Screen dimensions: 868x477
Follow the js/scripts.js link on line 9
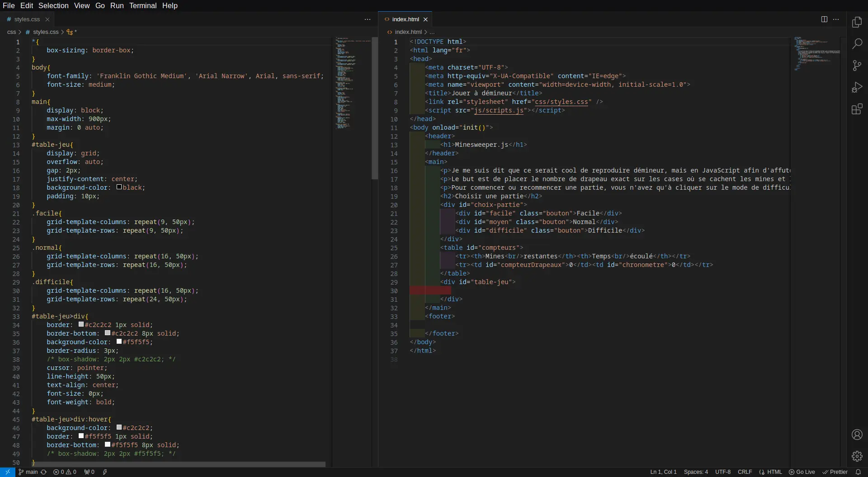coord(499,111)
